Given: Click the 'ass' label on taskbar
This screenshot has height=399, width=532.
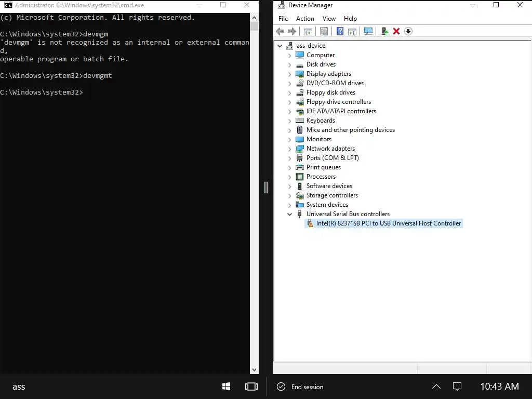Looking at the screenshot, I should (x=19, y=387).
